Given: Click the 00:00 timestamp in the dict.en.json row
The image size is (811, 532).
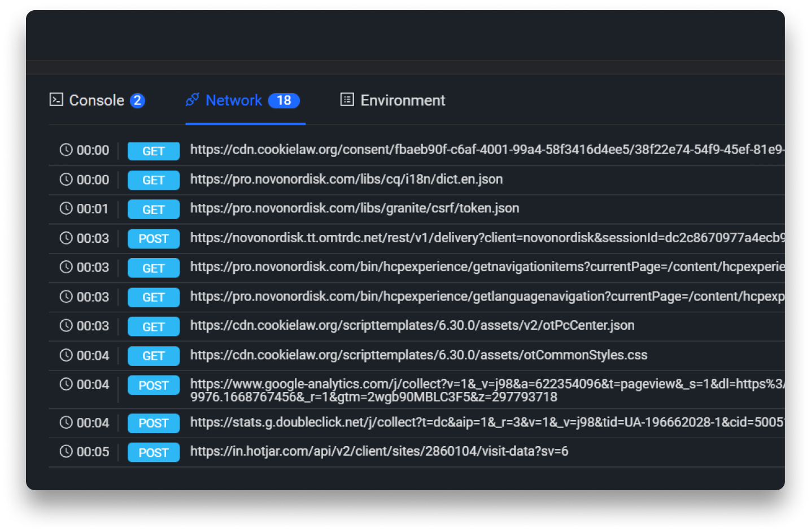Looking at the screenshot, I should click(93, 180).
